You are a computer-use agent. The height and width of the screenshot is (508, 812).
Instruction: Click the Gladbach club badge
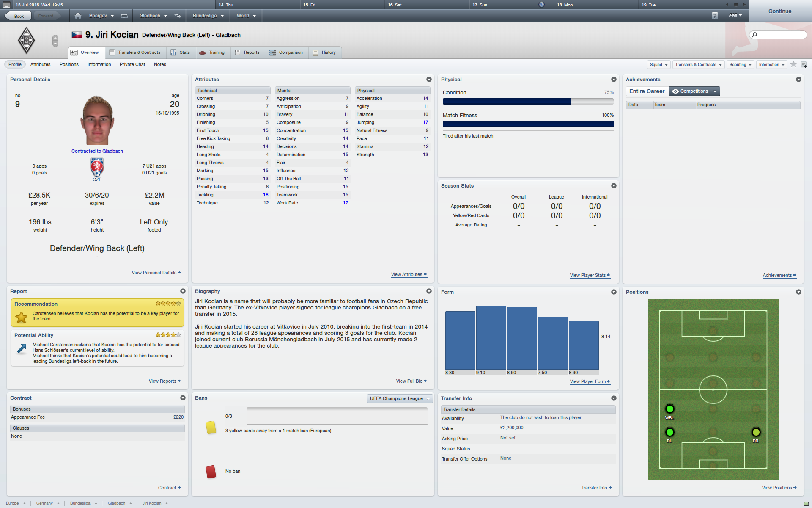click(26, 40)
